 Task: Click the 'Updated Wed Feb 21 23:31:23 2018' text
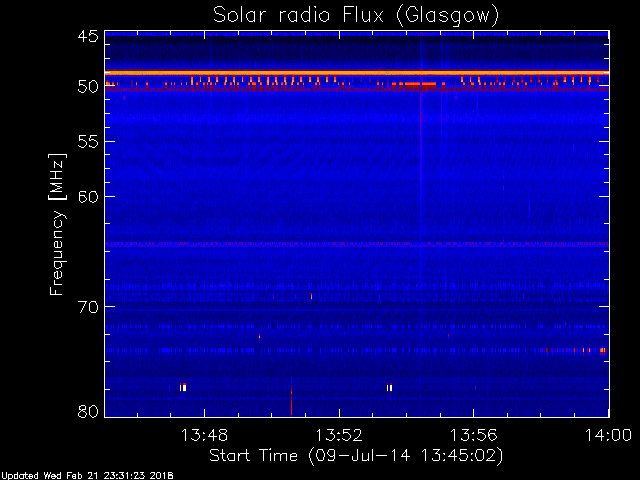tap(87, 476)
